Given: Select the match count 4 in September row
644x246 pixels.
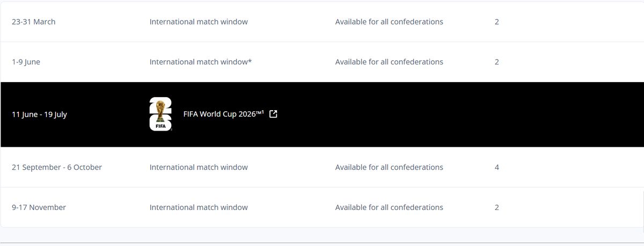Looking at the screenshot, I should click(497, 167).
